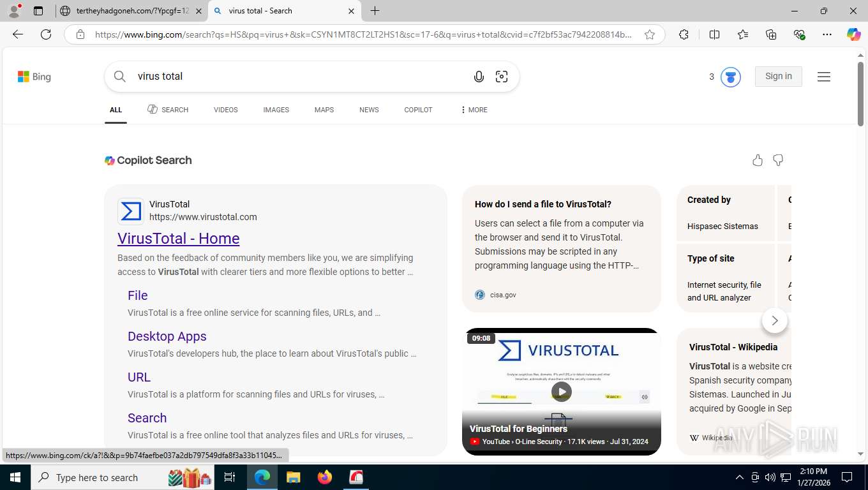The image size is (868, 490).
Task: Open the Search sublink
Action: tap(147, 418)
